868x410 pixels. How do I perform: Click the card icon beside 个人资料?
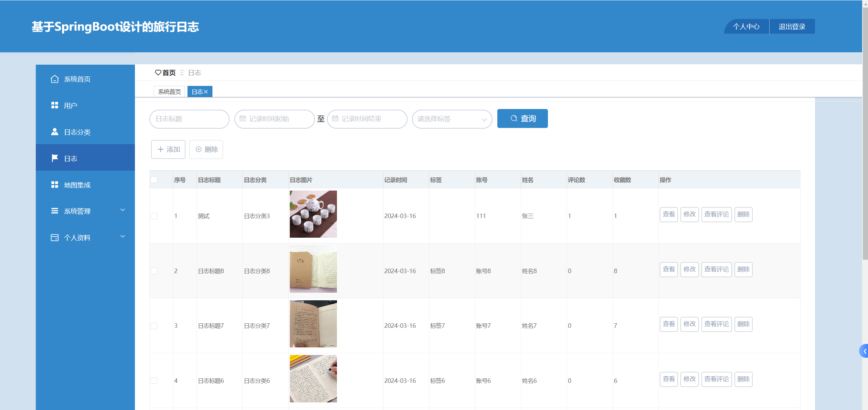(54, 237)
